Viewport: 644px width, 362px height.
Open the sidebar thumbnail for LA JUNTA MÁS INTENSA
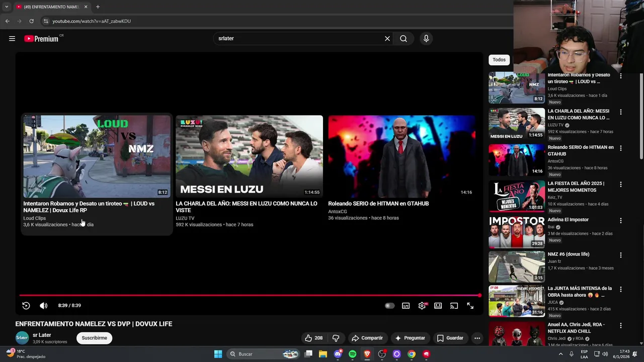pos(517,301)
